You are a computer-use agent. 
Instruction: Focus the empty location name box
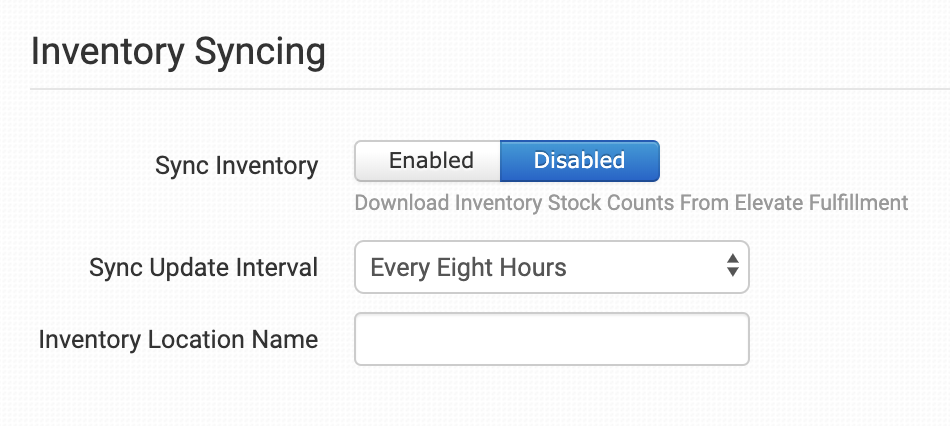tap(551, 339)
